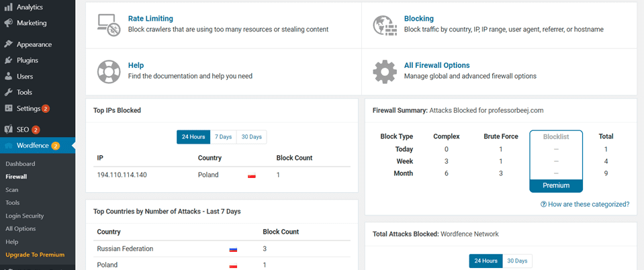644x270 pixels.
Task: Switch Total Attacks Blocked to 30 Days
Action: [516, 261]
